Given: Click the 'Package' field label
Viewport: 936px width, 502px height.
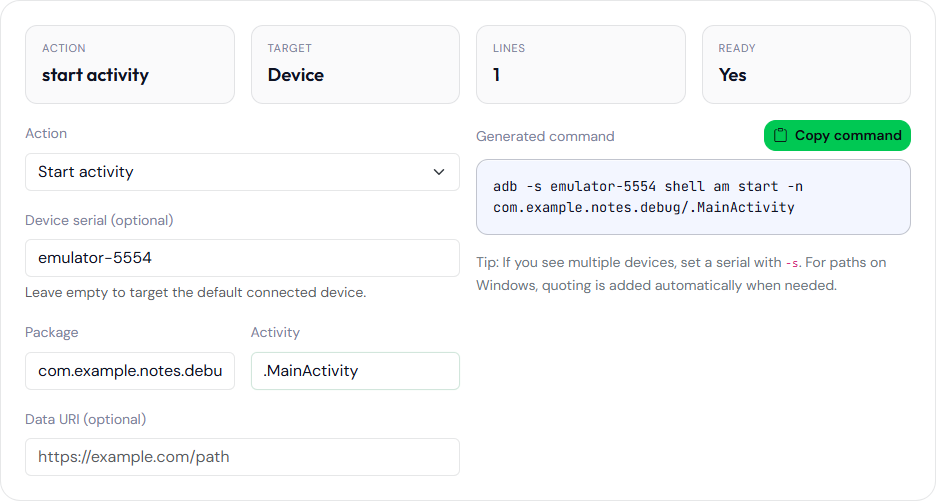Looking at the screenshot, I should 51,332.
